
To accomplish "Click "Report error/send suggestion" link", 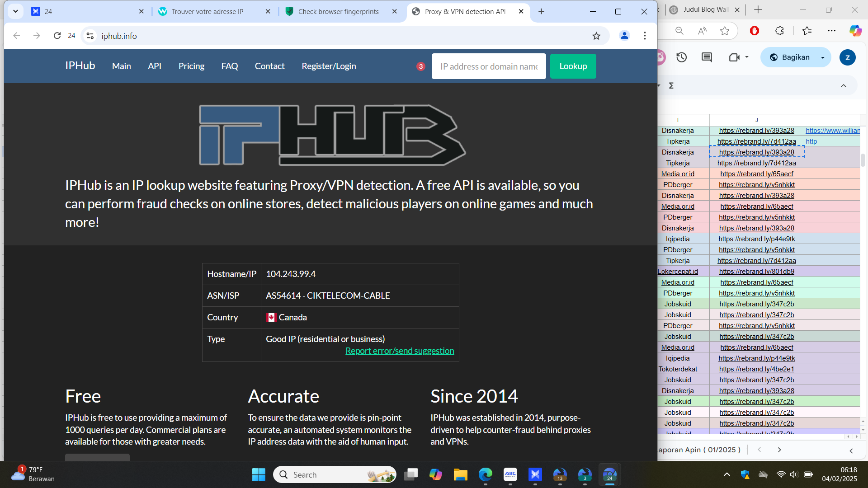I will pyautogui.click(x=400, y=351).
